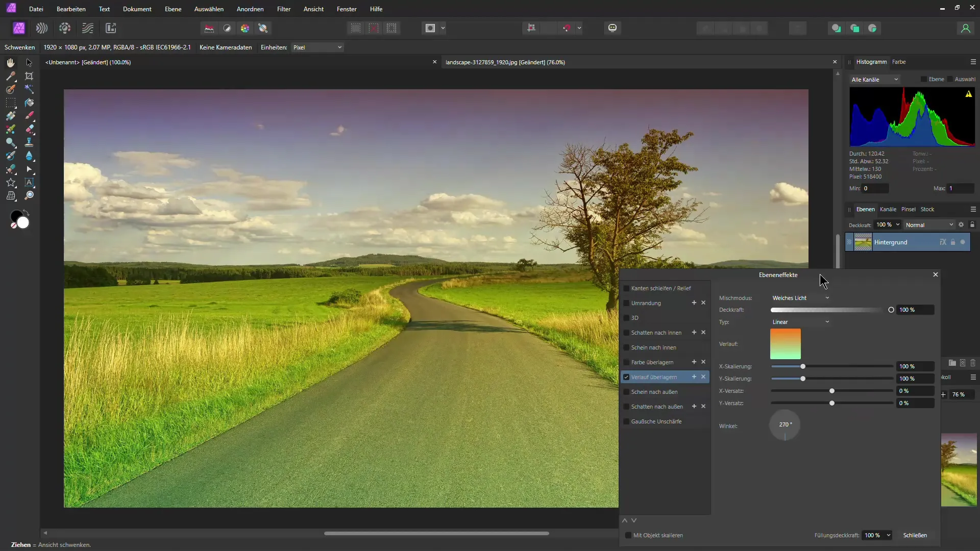Pick the Erase Brush tool
Image resolution: width=980 pixels, height=551 pixels.
click(29, 129)
